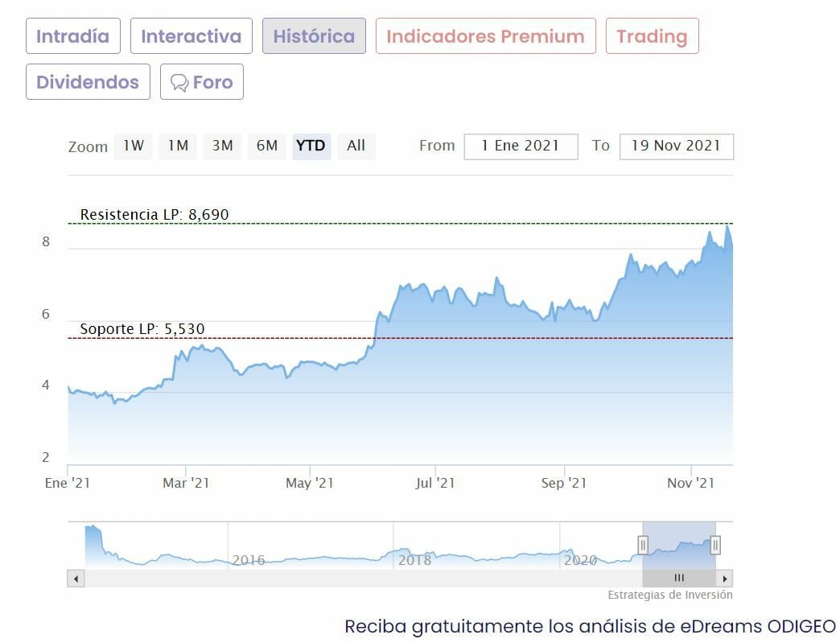Click the navigator left range handle
The width and height of the screenshot is (840, 643).
[x=643, y=545]
